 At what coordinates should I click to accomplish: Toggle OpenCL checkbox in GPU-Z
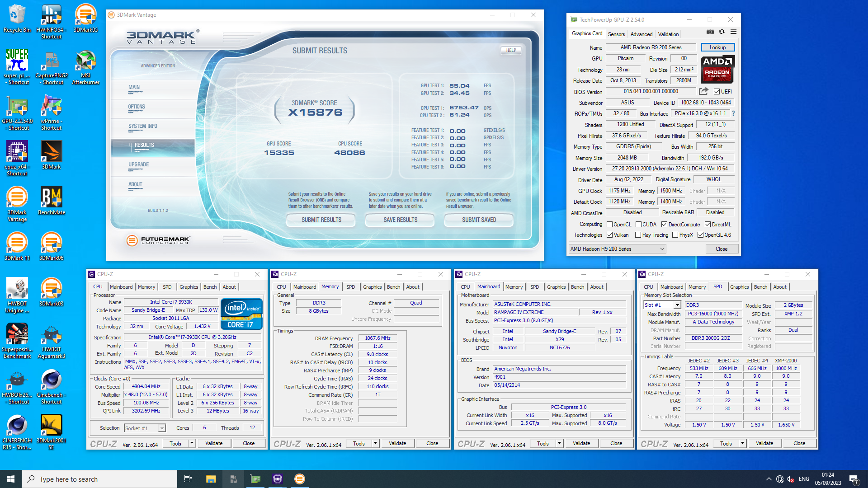(609, 225)
